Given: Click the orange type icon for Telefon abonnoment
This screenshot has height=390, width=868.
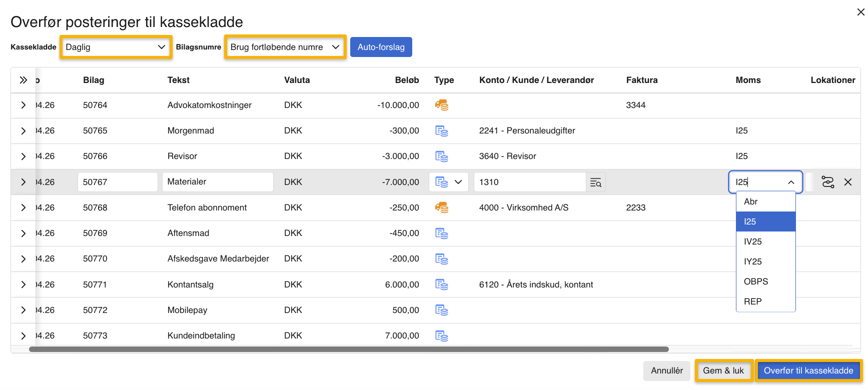Looking at the screenshot, I should click(441, 208).
